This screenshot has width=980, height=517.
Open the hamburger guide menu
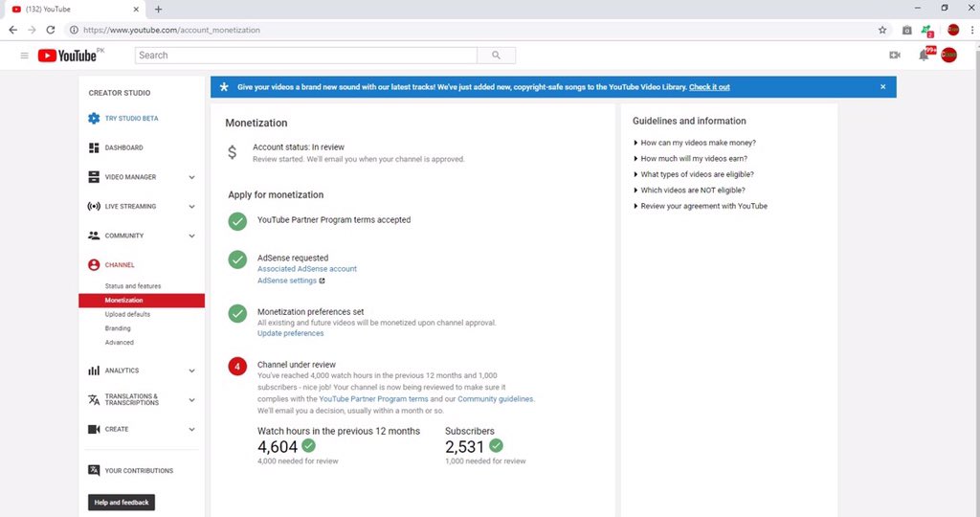point(24,56)
